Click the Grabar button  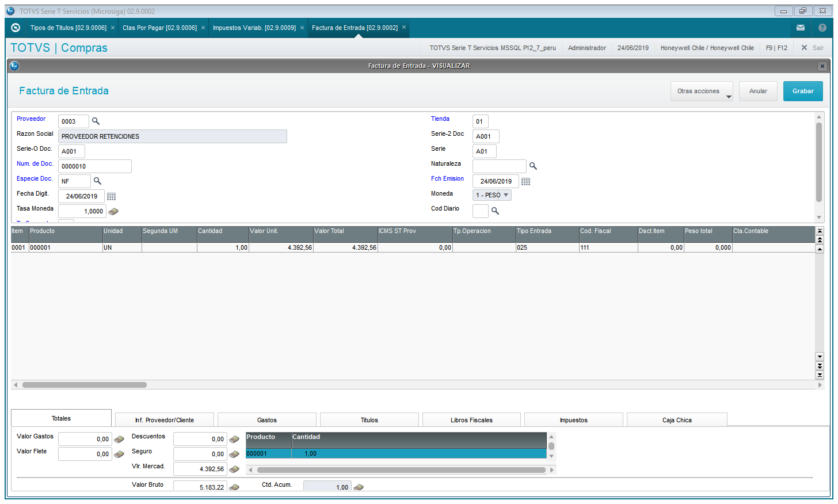[x=803, y=91]
